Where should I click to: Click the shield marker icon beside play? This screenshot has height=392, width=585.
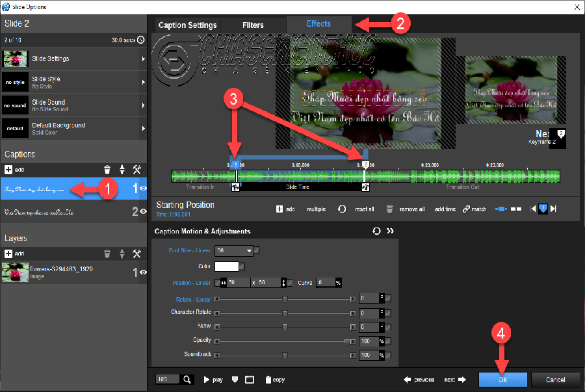[x=235, y=380]
